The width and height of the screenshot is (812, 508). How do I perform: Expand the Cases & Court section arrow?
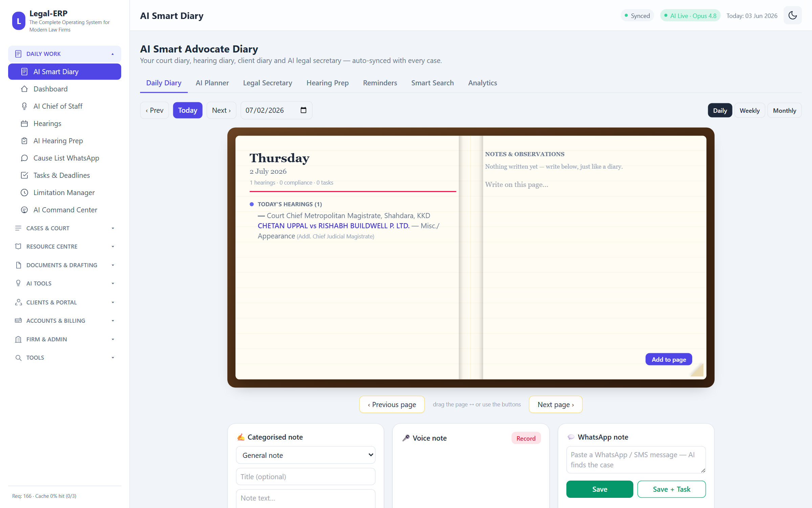tap(113, 228)
